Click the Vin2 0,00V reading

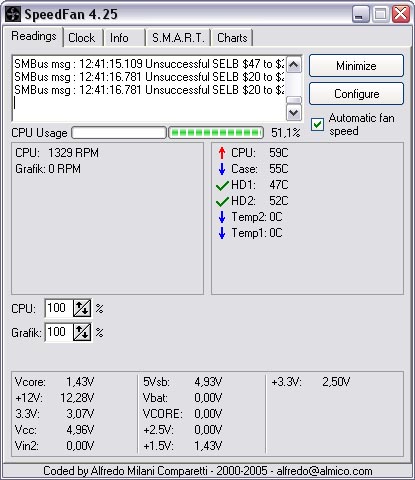[55, 446]
